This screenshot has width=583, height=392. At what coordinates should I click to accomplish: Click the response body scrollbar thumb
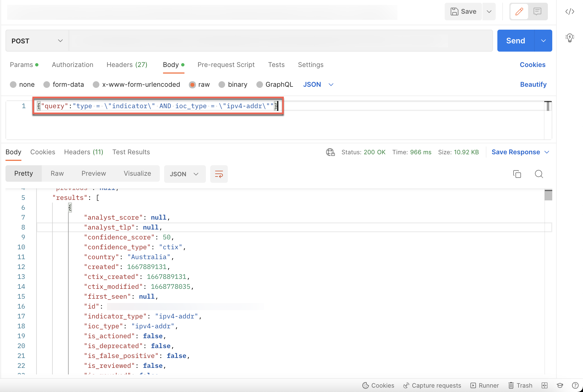click(x=548, y=195)
